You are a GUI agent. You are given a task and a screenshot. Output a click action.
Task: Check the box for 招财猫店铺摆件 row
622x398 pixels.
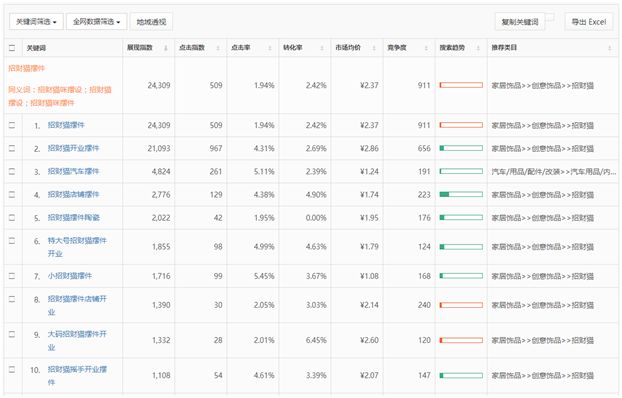pos(12,194)
